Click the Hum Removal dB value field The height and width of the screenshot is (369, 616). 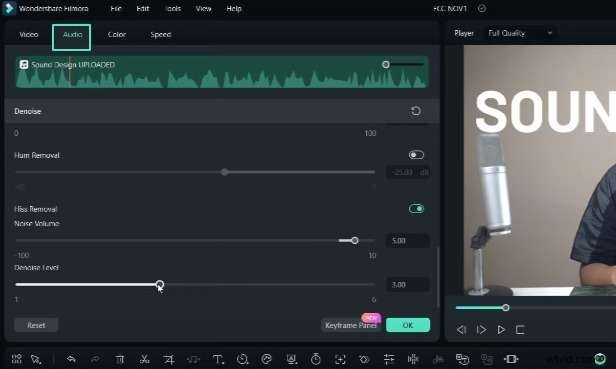pyautogui.click(x=408, y=172)
